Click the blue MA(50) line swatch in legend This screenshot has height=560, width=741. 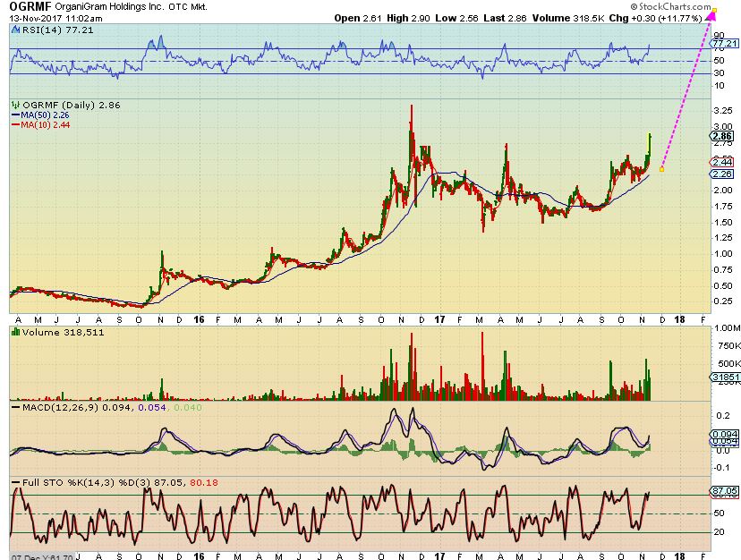pyautogui.click(x=14, y=115)
